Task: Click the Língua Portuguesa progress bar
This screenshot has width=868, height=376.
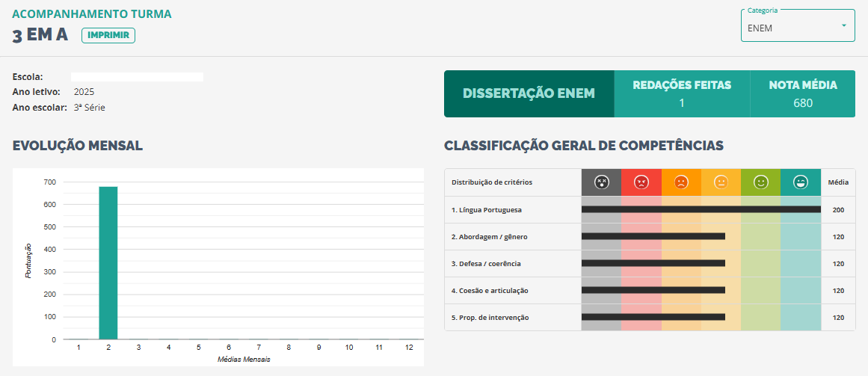Action: (x=701, y=209)
